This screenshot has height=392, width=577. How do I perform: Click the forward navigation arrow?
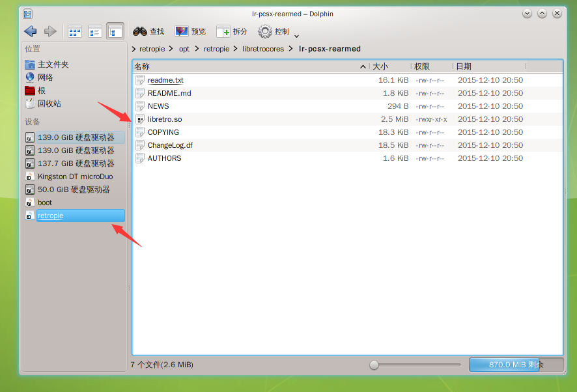(x=50, y=31)
